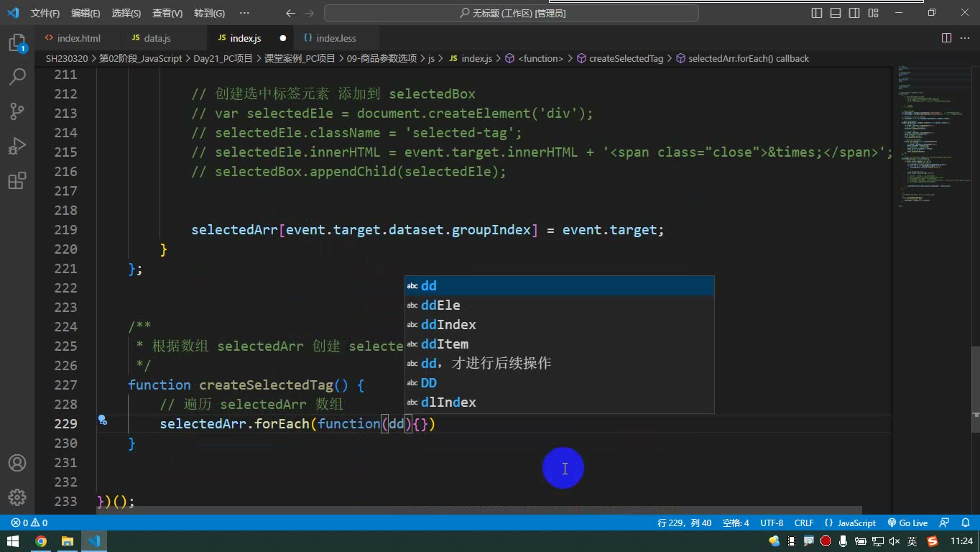Open the notifications bell in status bar

[x=965, y=523]
